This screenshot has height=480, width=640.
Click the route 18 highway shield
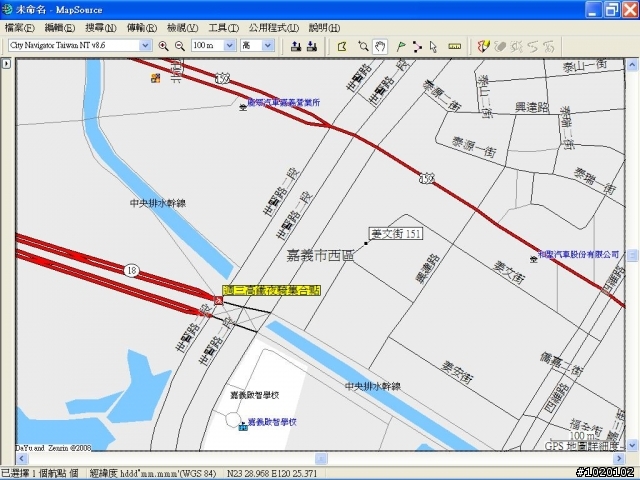(x=131, y=271)
